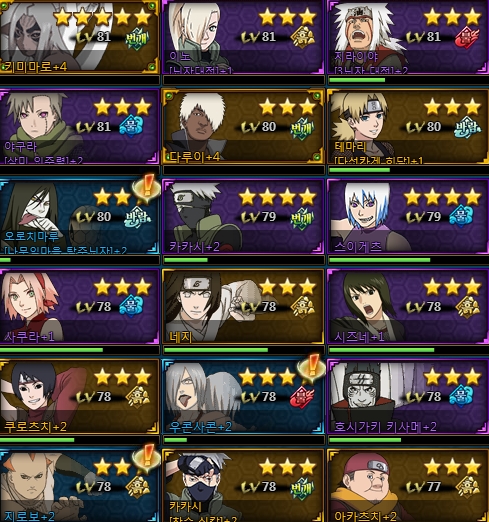Click the lightning element icon on Kimimaro card
This screenshot has width=489, height=522.
pyautogui.click(x=137, y=39)
